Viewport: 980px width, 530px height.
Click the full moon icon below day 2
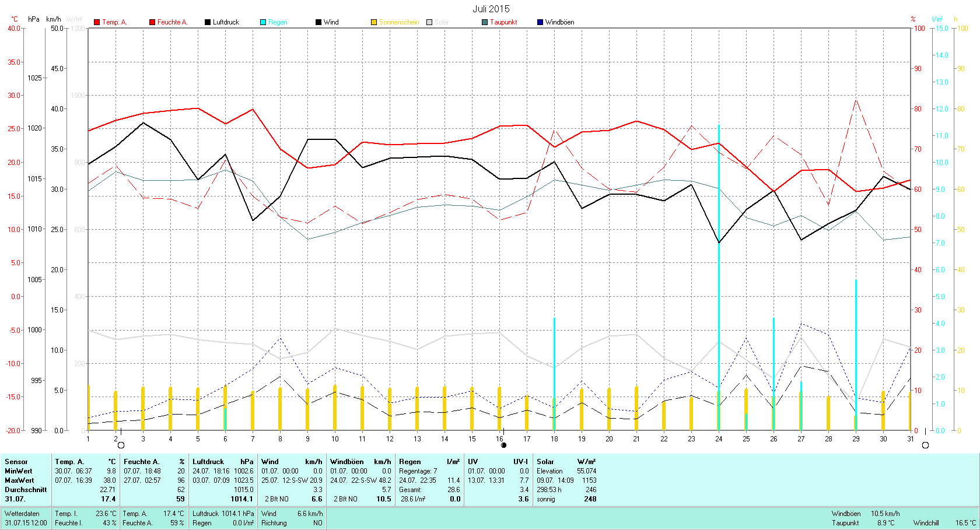tap(121, 445)
